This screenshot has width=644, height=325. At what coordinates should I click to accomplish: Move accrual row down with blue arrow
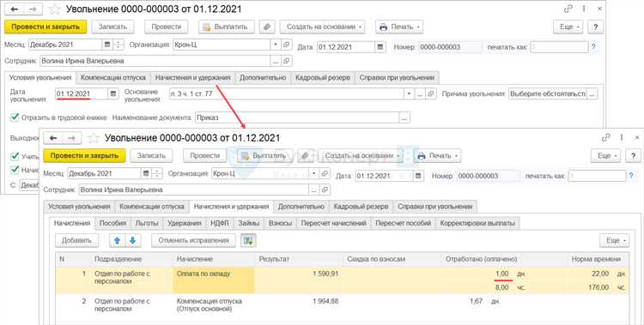coord(132,240)
